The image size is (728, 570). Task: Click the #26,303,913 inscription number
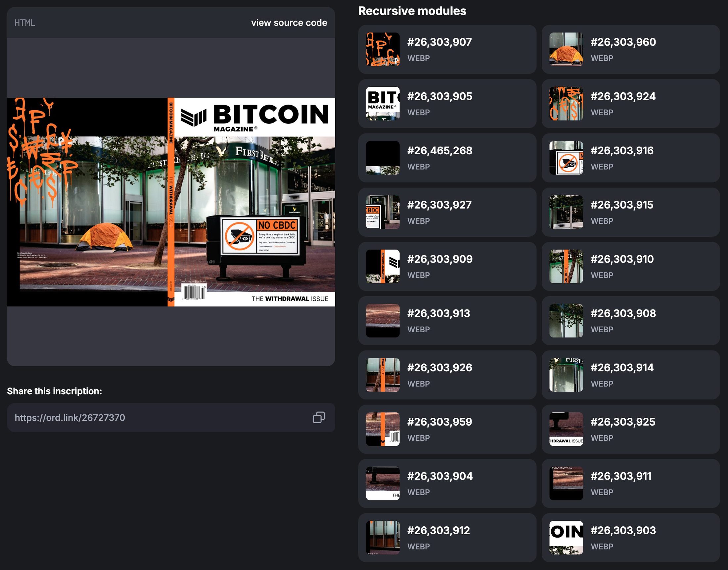438,313
